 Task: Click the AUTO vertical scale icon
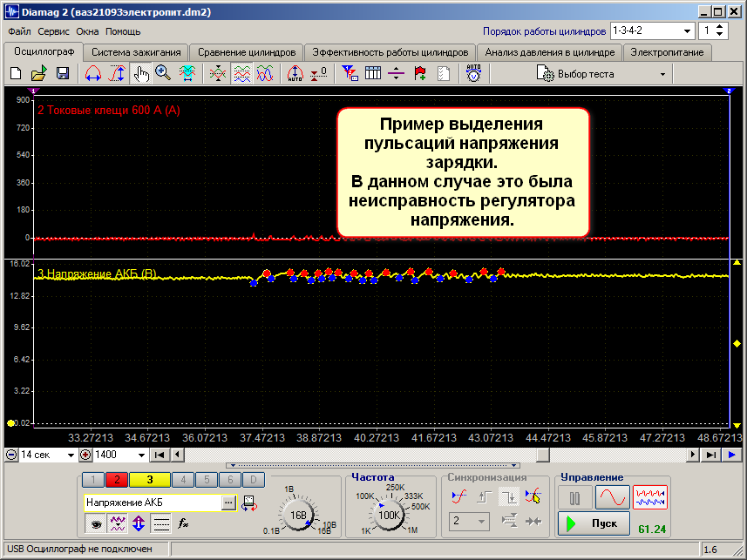point(295,73)
